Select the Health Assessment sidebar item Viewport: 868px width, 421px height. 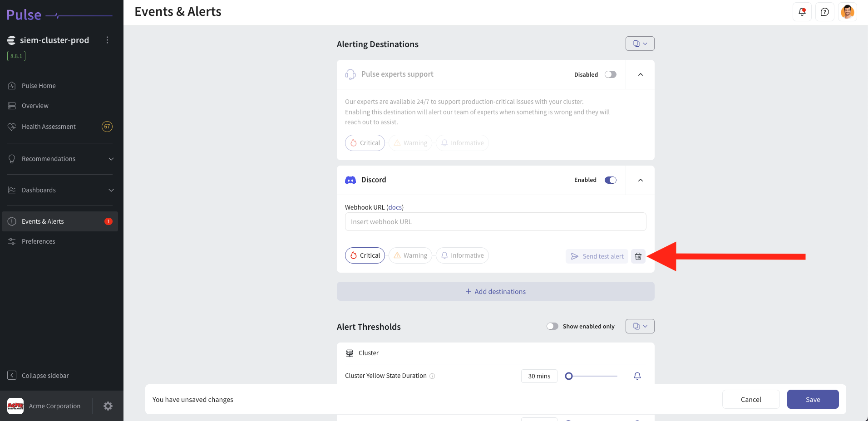(48, 126)
